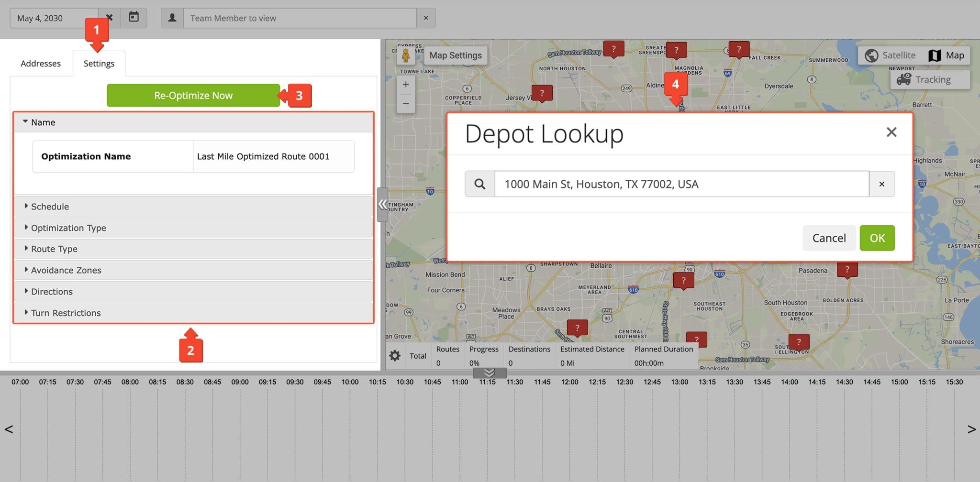980x482 pixels.
Task: Expand the Directions section
Action: (193, 292)
